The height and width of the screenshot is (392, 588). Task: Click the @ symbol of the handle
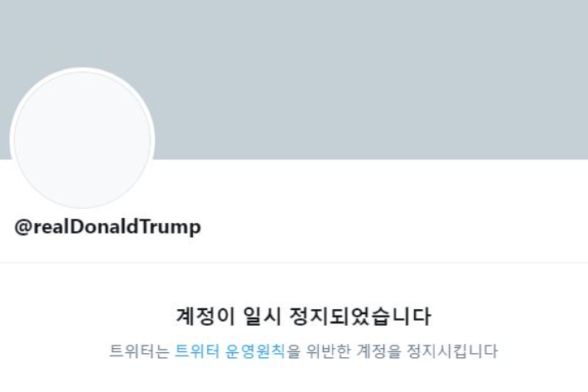23,227
